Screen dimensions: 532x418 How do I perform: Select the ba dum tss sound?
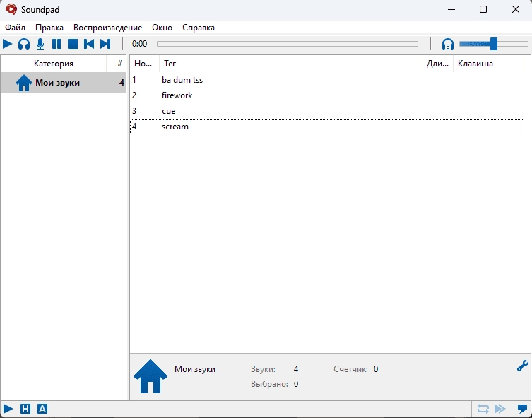[327, 80]
